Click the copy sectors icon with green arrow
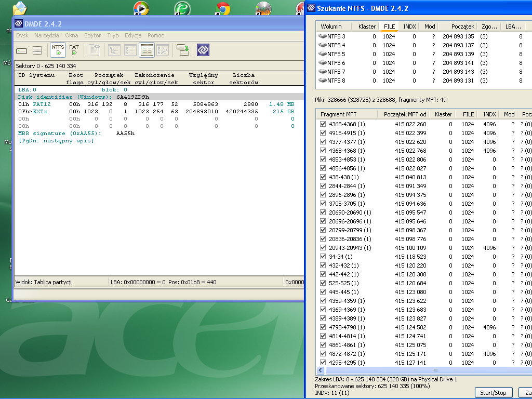 coord(183,50)
